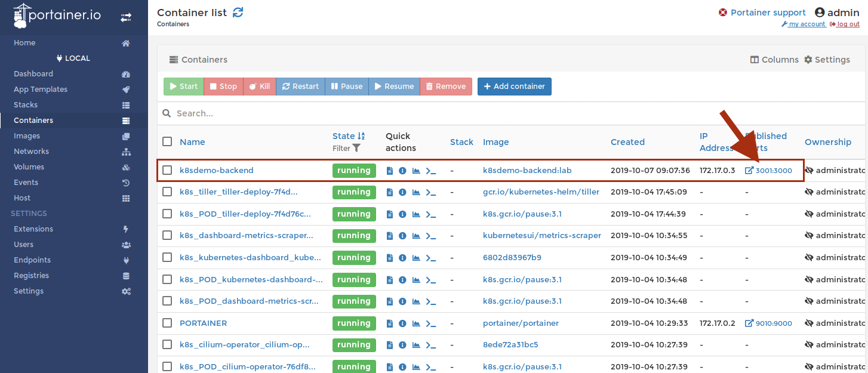This screenshot has width=868, height=373.
Task: Open inspect icon for PORTAINER container
Action: [x=402, y=323]
